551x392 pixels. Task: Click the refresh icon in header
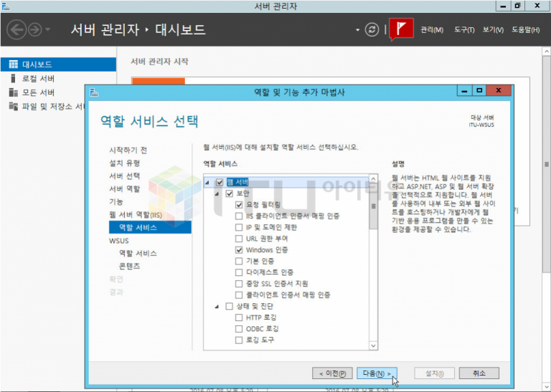371,29
